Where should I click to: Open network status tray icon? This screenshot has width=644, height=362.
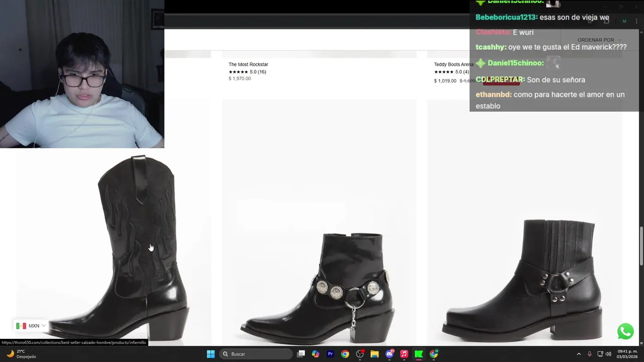(x=600, y=354)
